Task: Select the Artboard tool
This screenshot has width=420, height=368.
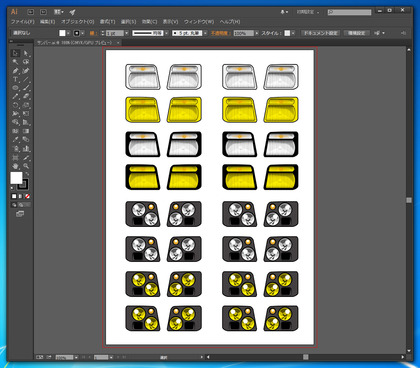Action: click(15, 157)
